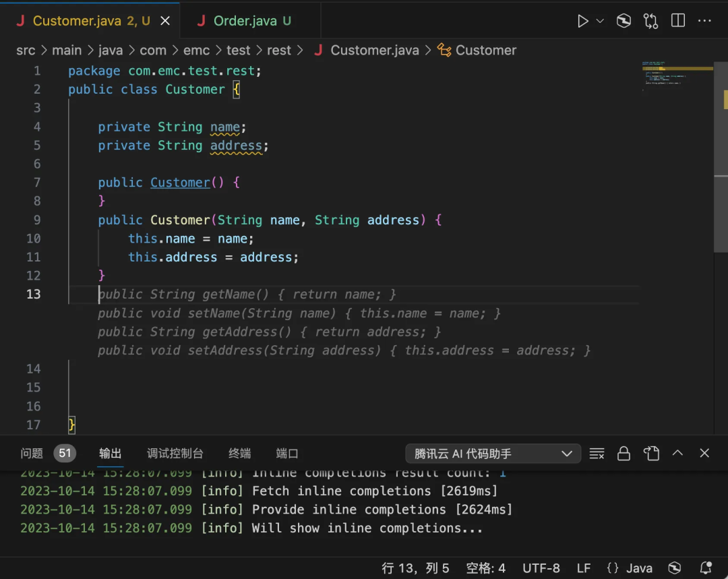Maximize the panel with chevron up
This screenshot has height=579, width=728.
pyautogui.click(x=677, y=453)
